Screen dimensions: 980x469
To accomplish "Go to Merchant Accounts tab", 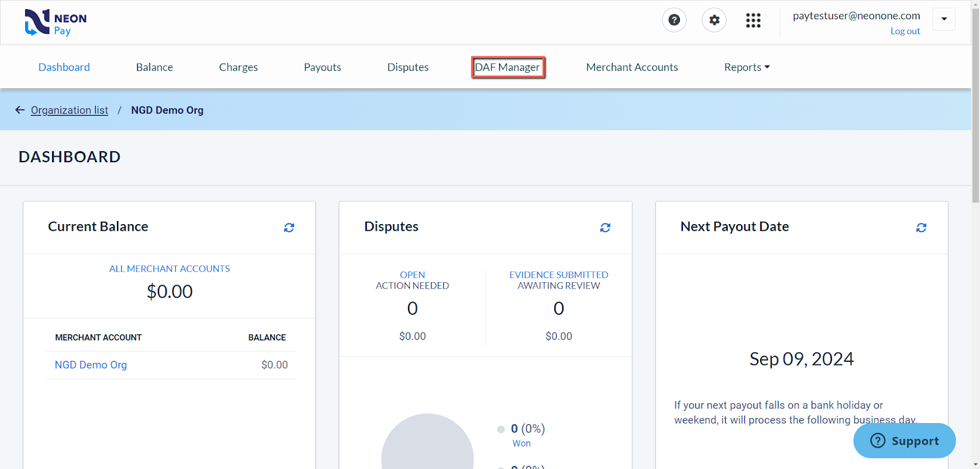I will (632, 67).
